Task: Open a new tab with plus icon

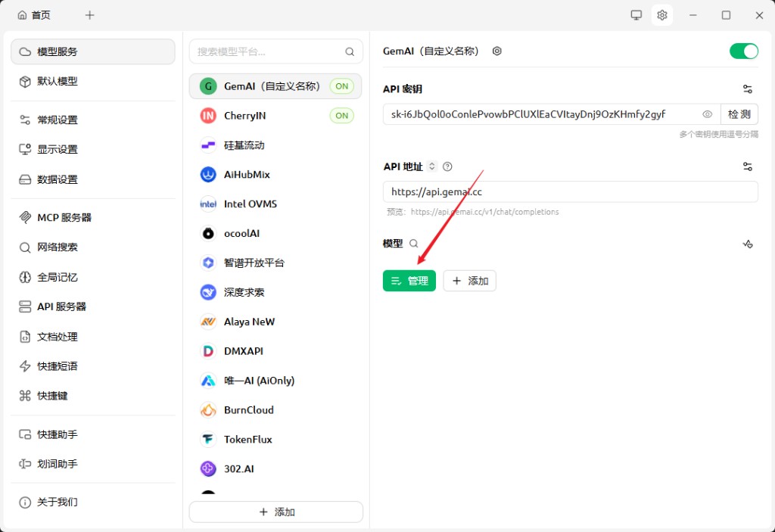Action: point(90,15)
